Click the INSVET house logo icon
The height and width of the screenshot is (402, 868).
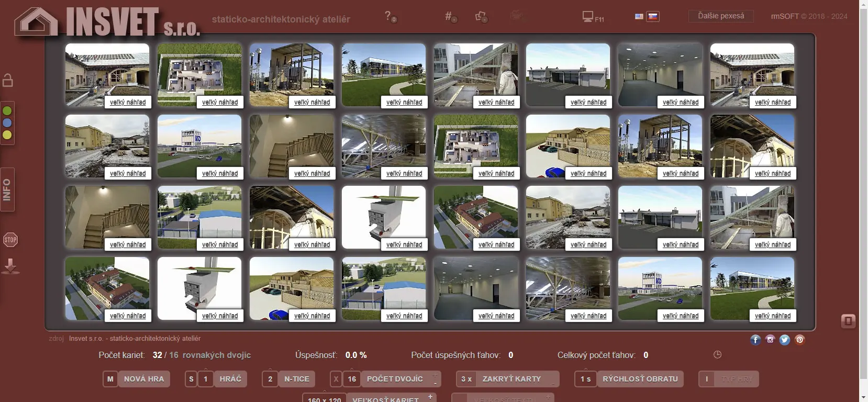point(36,22)
